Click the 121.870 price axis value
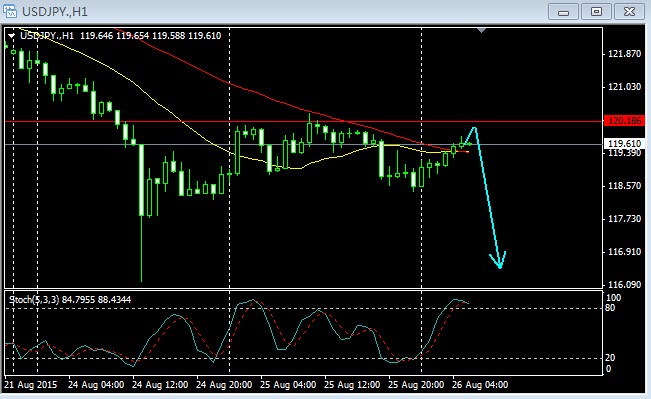Image resolution: width=651 pixels, height=399 pixels. pos(624,54)
